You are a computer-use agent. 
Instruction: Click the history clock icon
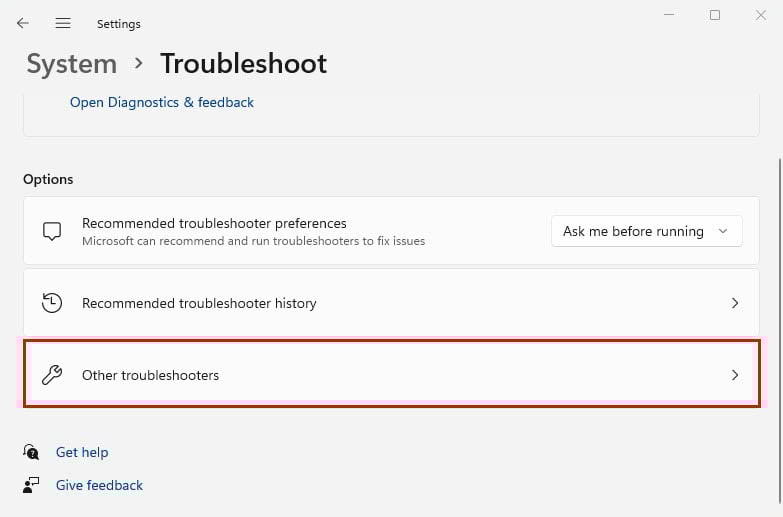[x=52, y=303]
